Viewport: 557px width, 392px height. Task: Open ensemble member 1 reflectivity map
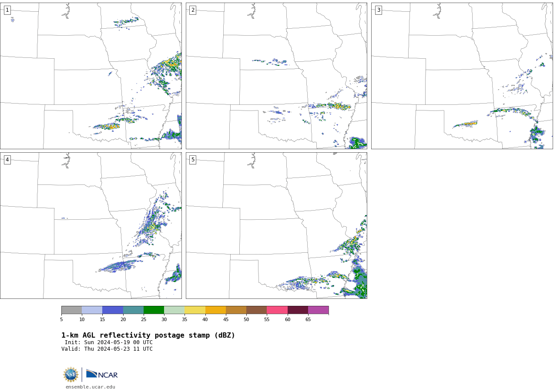(x=91, y=76)
